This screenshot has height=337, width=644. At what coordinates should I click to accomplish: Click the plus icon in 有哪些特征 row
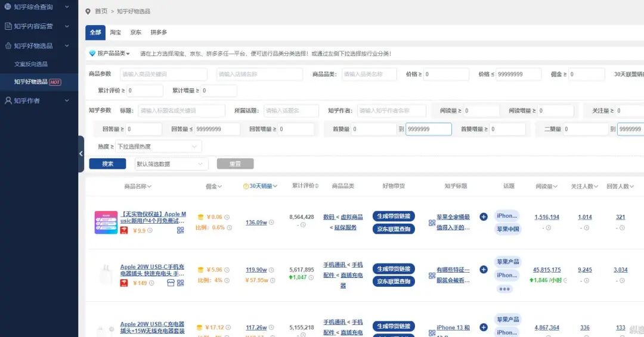(x=484, y=270)
